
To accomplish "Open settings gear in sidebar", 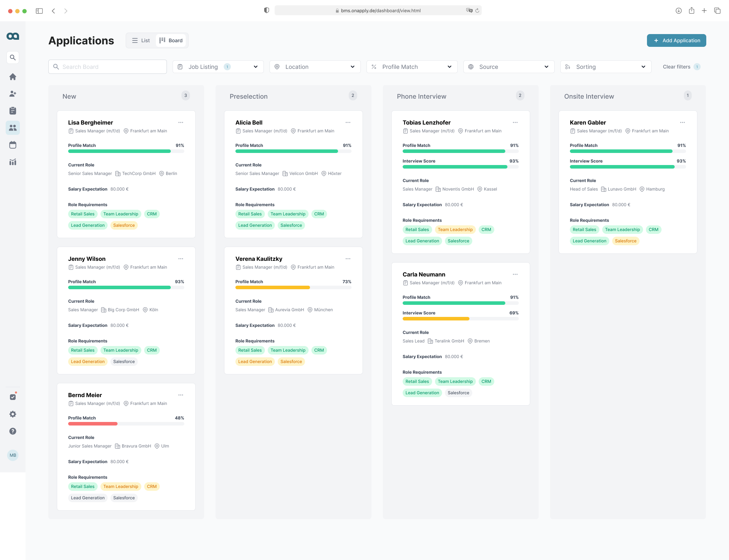I will [x=13, y=414].
